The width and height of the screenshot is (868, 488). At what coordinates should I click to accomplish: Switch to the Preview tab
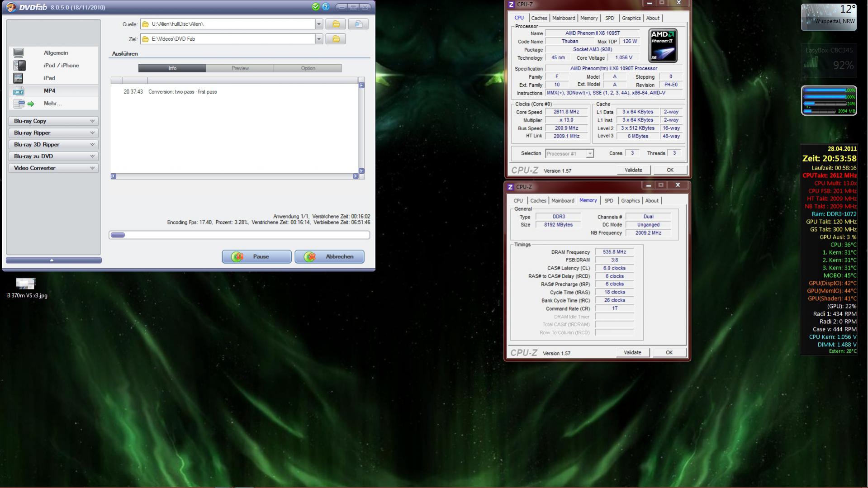click(x=240, y=68)
